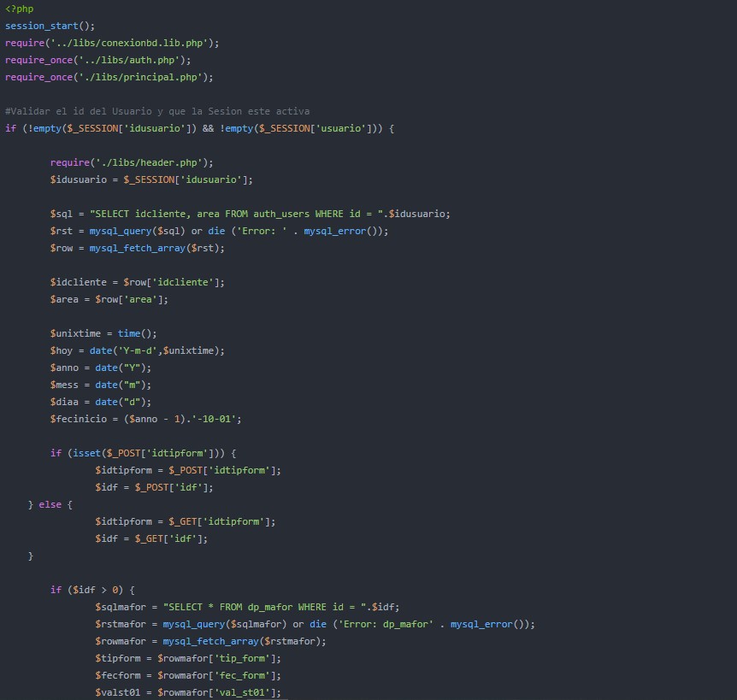The height and width of the screenshot is (700, 737).
Task: Click the $hoy = date('Y-m-d') line
Action: point(138,350)
